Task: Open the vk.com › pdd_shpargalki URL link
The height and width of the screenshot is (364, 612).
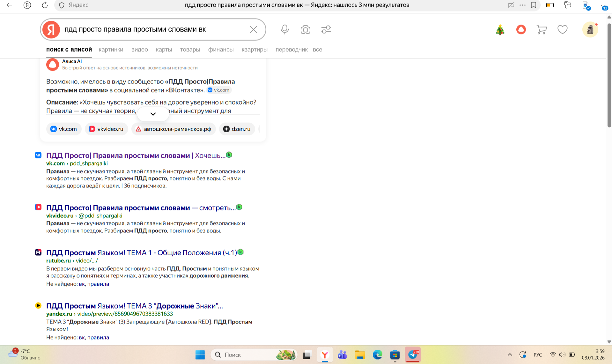Action: [x=77, y=163]
